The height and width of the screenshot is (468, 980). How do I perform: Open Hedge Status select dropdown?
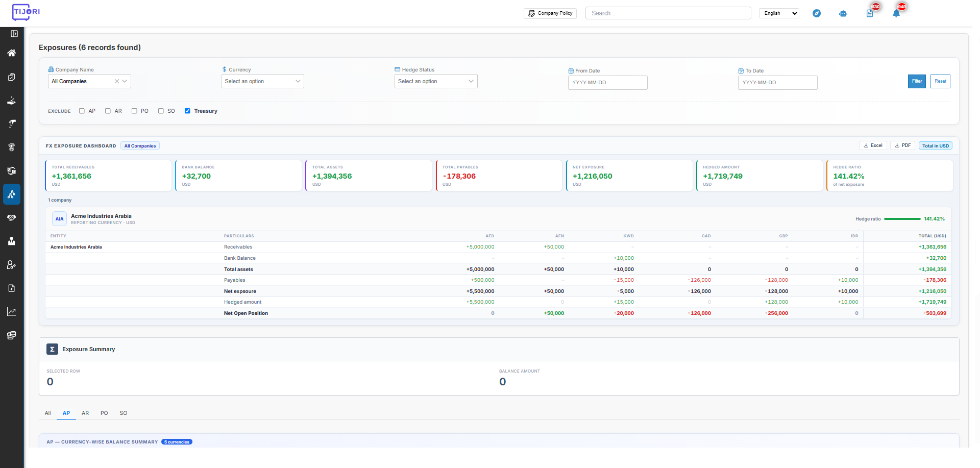[x=436, y=81]
